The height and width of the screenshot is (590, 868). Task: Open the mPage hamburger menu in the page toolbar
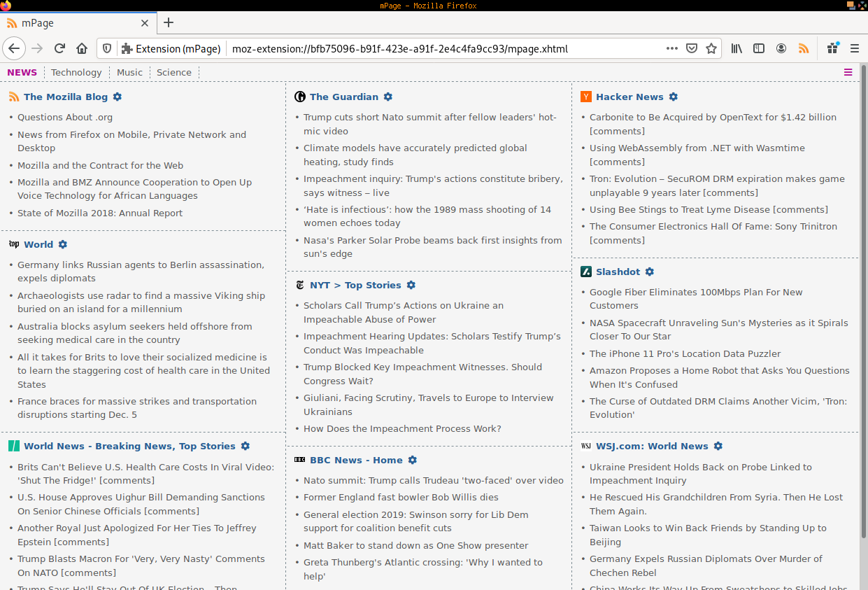coord(848,72)
